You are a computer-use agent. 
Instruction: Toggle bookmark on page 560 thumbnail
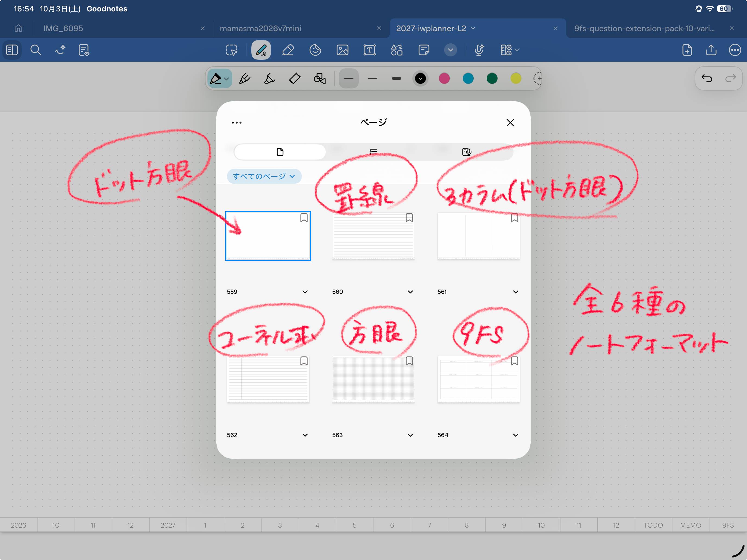(409, 218)
